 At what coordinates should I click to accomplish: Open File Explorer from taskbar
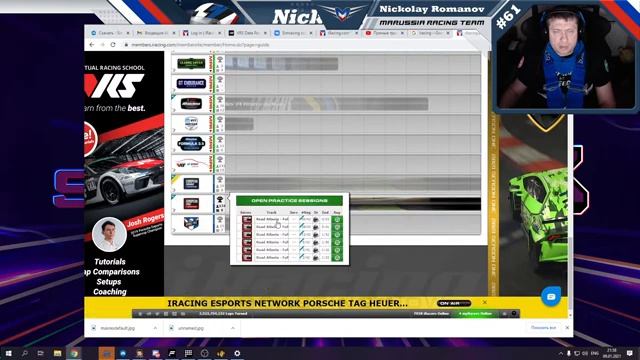[x=58, y=353]
